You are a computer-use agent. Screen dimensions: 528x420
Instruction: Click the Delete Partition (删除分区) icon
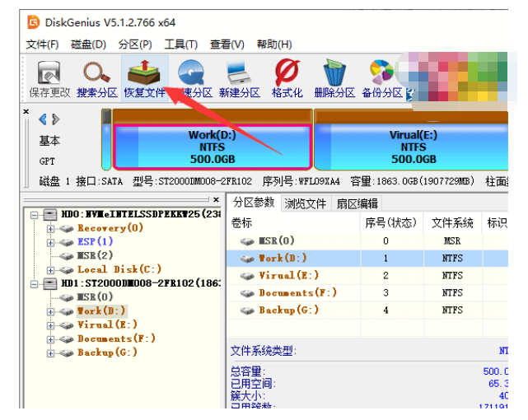[334, 77]
